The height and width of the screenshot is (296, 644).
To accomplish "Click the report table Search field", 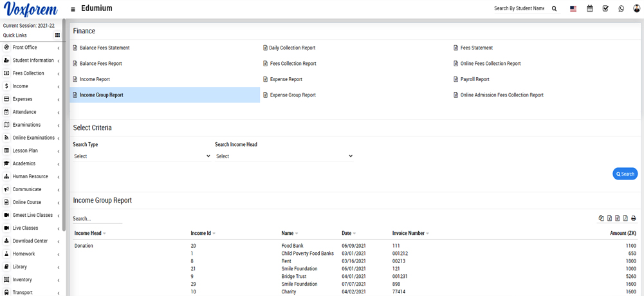I will click(97, 219).
